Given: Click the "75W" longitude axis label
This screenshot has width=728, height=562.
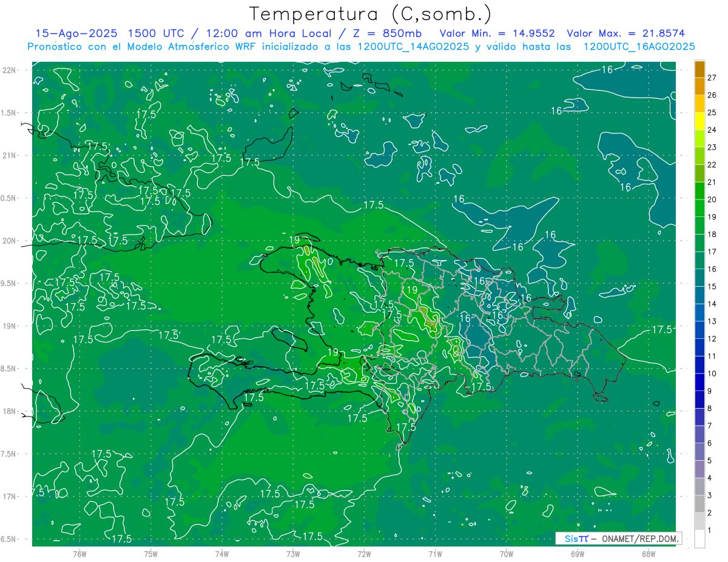Looking at the screenshot, I should 150,553.
